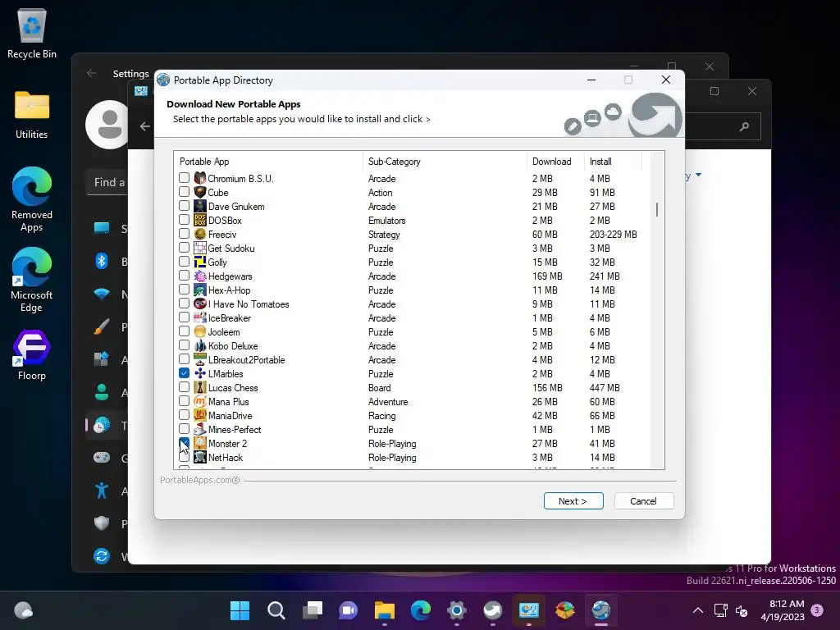The image size is (840, 630).
Task: Check the Lucas Chess checkbox
Action: pyautogui.click(x=184, y=387)
